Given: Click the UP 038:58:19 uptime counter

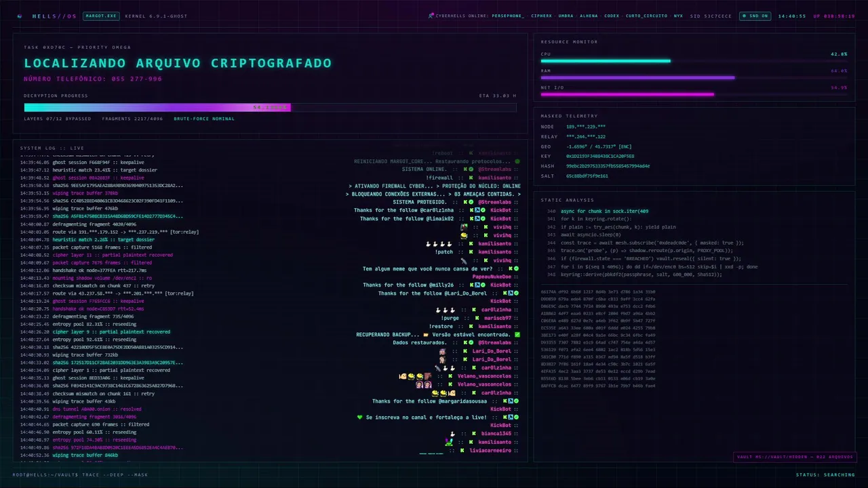Looking at the screenshot, I should [834, 16].
